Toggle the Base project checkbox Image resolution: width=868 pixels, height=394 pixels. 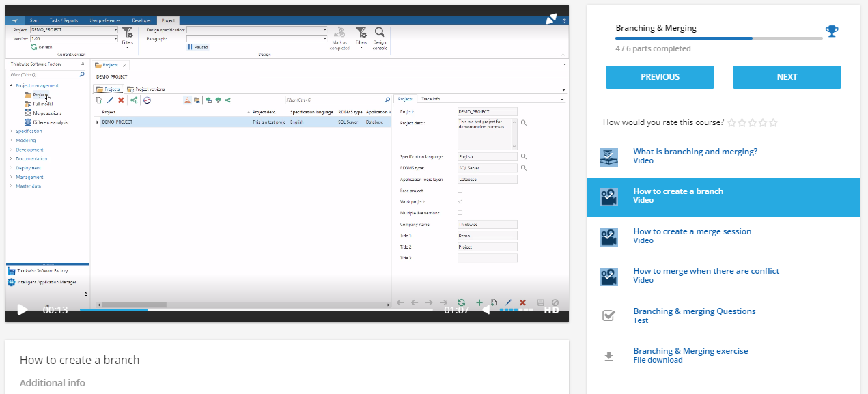click(x=460, y=191)
